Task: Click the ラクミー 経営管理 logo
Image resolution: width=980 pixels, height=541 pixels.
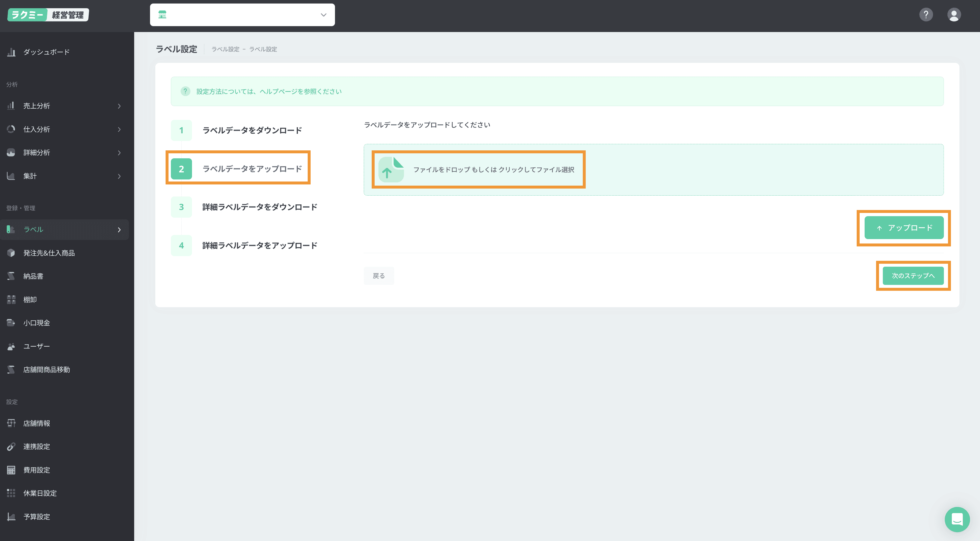Action: (48, 15)
